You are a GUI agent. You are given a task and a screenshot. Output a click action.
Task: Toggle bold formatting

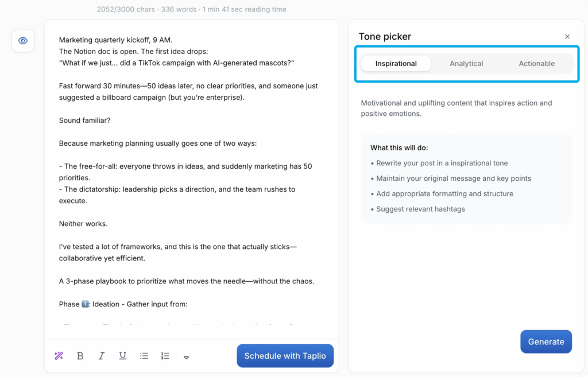pos(80,356)
